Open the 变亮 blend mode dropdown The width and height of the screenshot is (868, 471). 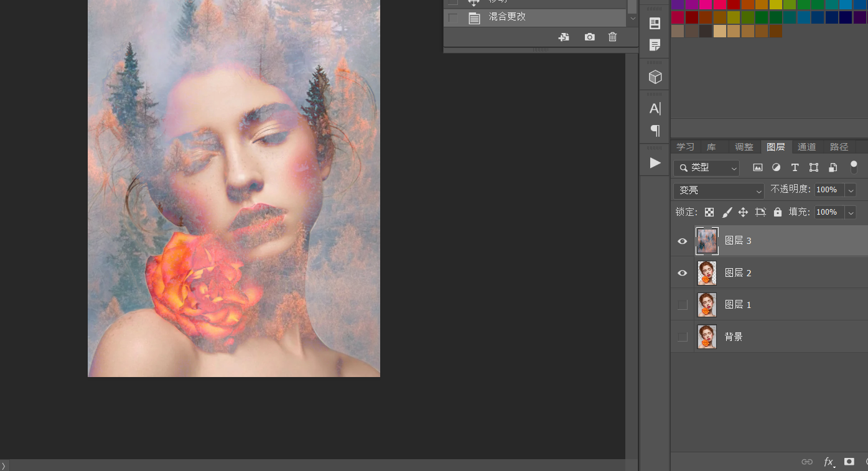719,190
